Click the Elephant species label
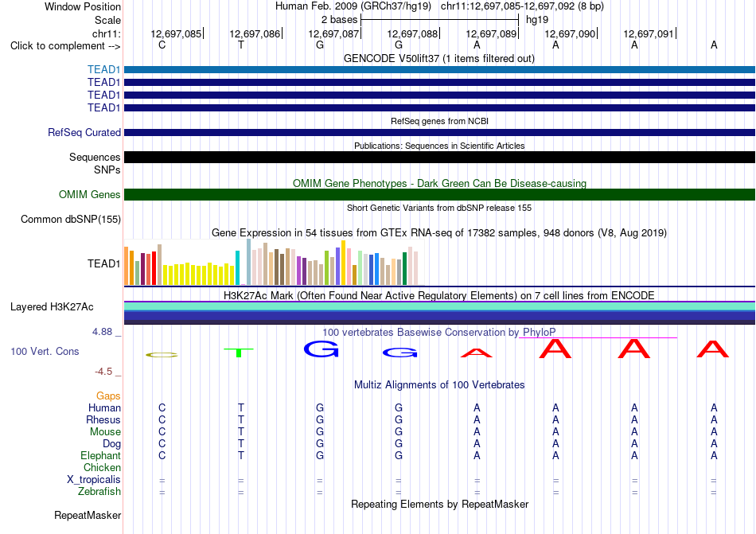 point(101,455)
